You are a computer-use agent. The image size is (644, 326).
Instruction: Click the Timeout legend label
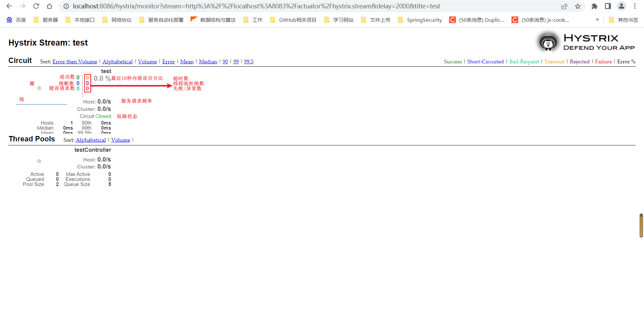pyautogui.click(x=554, y=62)
